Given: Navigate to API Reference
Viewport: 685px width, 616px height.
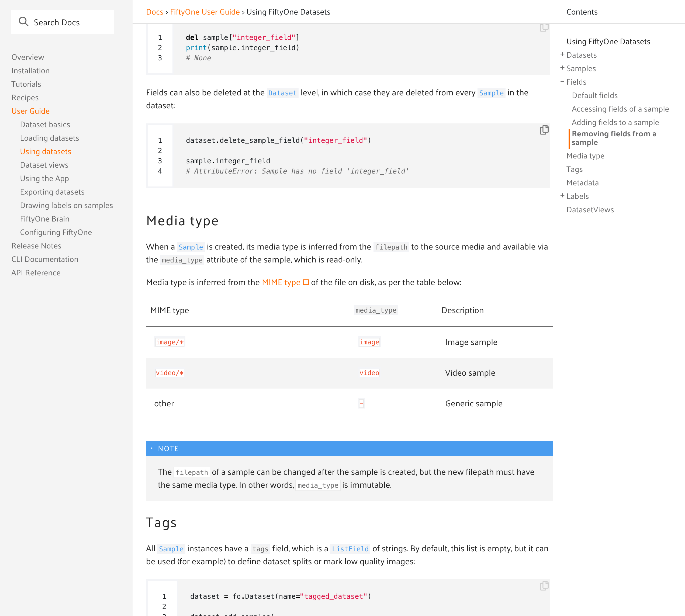Looking at the screenshot, I should point(36,272).
